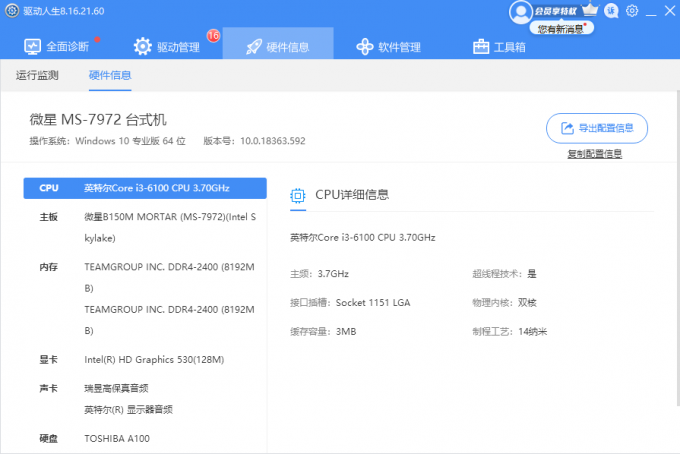680x454 pixels.
Task: Select the 硬件信息 sub-tab
Action: [x=110, y=75]
